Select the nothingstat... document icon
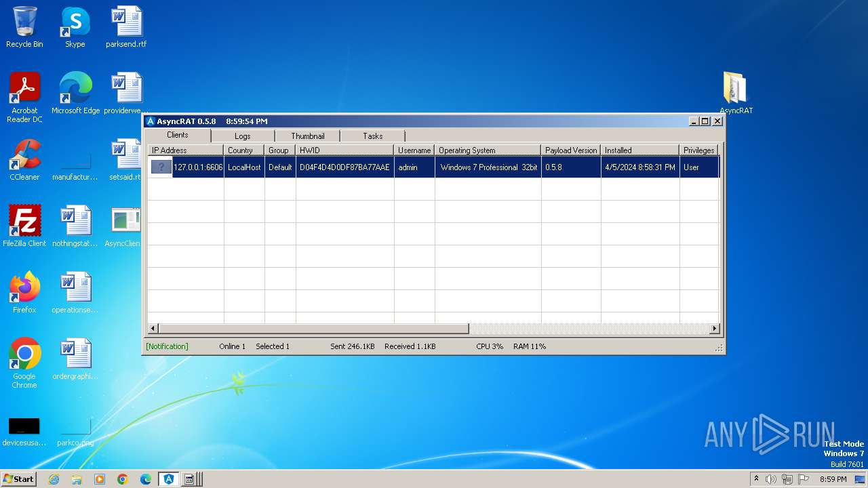 coord(75,226)
